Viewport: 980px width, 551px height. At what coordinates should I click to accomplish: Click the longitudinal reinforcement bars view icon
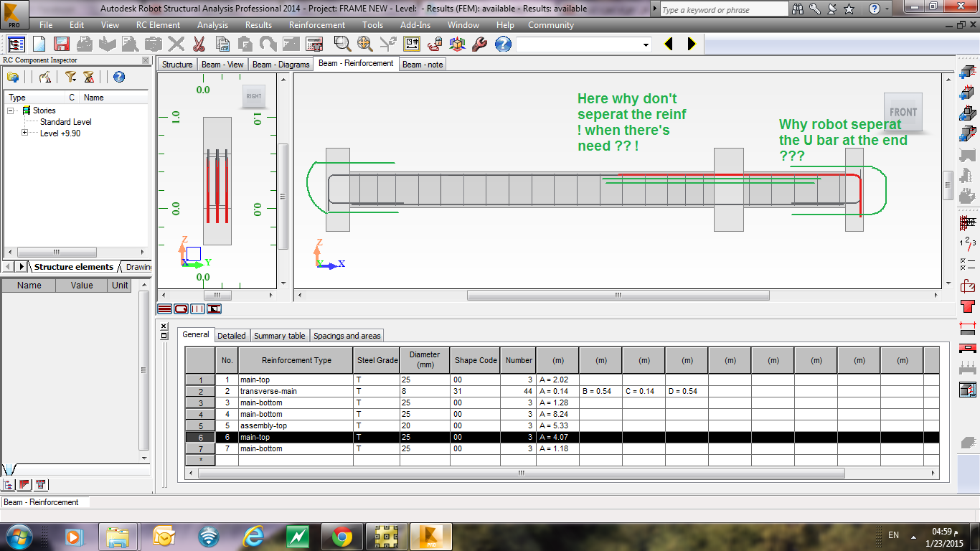(x=164, y=308)
